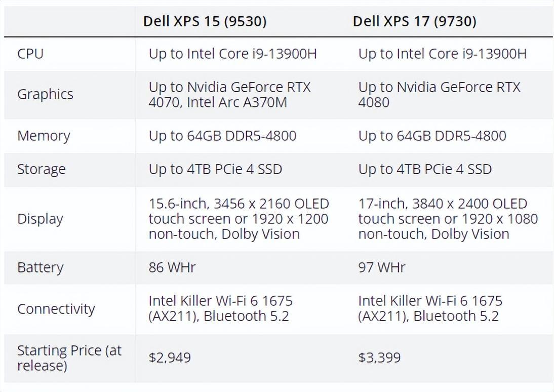Click the Dell XPS 15 (9530) column header
554x392 pixels.
tap(205, 22)
